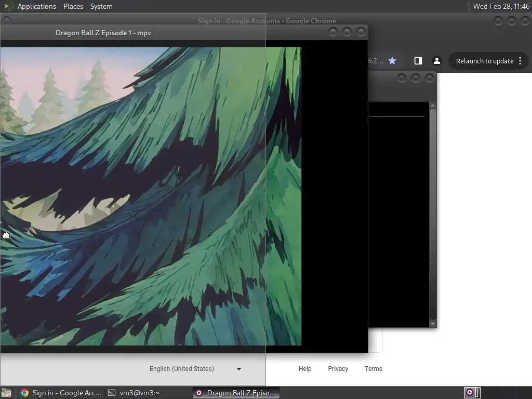Select the Dragon Ball Z Episo... taskbar item
Image resolution: width=532 pixels, height=399 pixels.
pyautogui.click(x=236, y=393)
